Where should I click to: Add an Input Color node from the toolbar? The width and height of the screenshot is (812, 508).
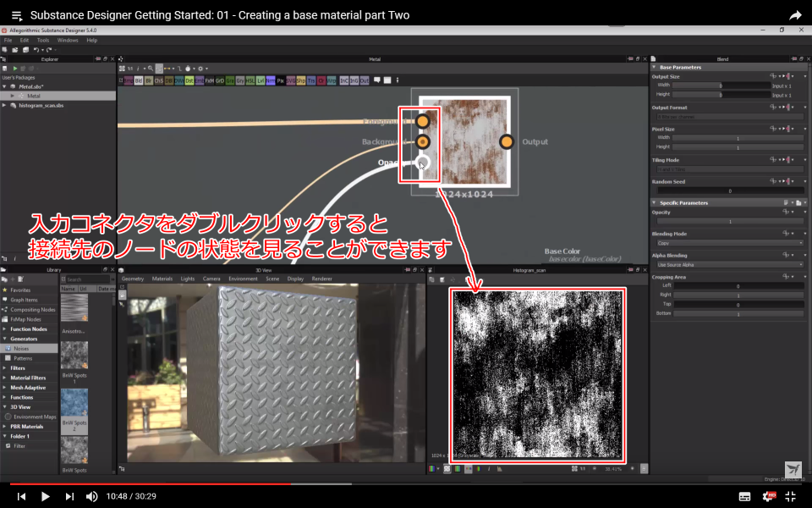click(x=344, y=80)
